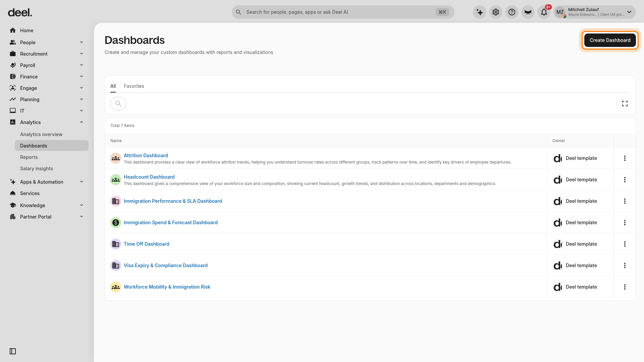Toggle the hide-values eye icon in header
Screen dimensions: 644x362
pos(528,12)
